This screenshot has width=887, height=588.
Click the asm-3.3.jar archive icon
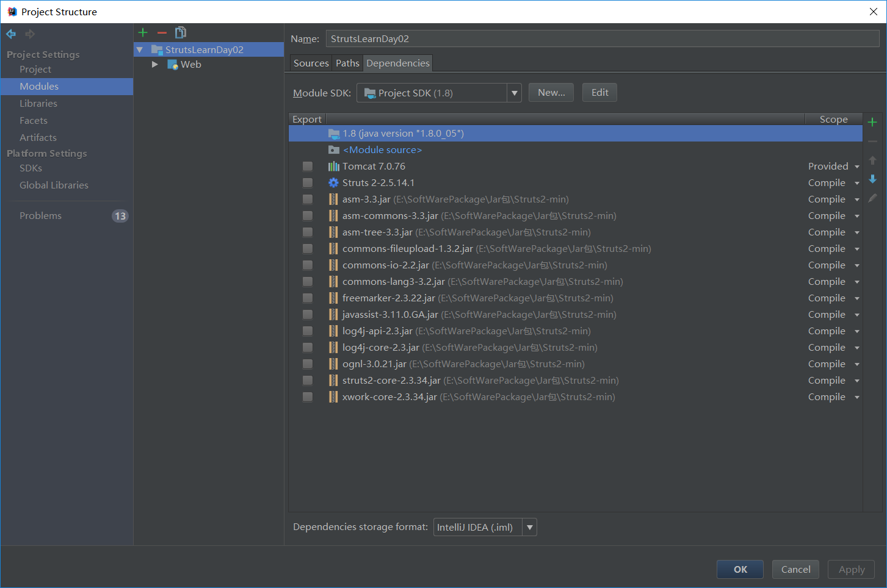coord(333,199)
